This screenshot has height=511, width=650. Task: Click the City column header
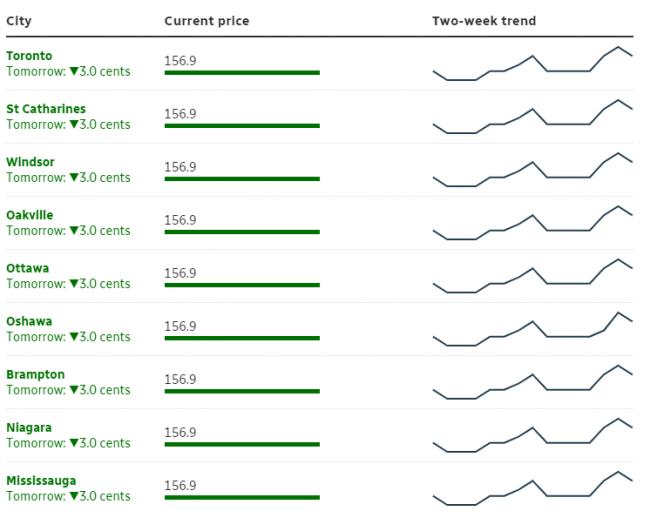(x=19, y=21)
